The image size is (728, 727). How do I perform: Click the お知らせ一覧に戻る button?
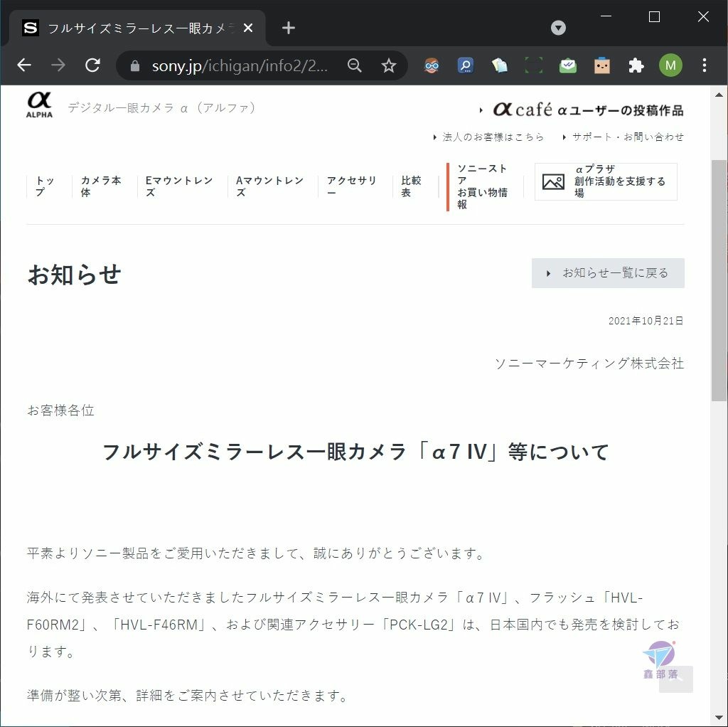tap(608, 273)
